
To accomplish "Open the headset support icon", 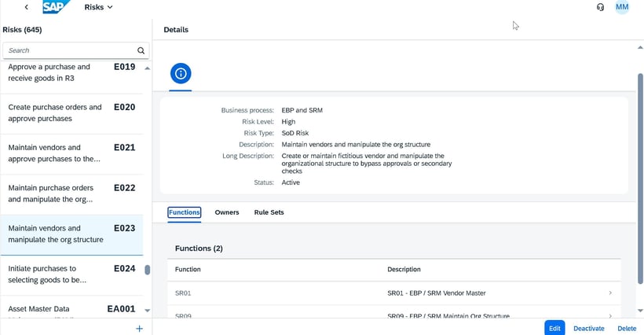I will pos(601,7).
